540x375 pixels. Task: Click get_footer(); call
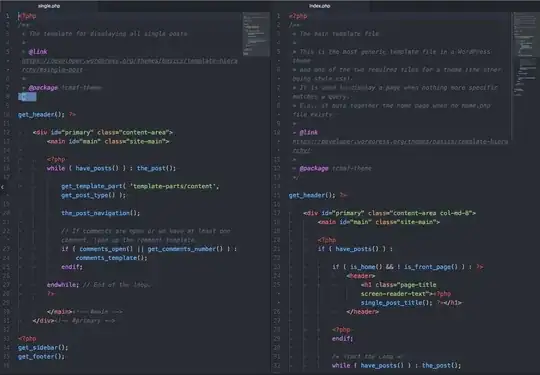pos(41,356)
